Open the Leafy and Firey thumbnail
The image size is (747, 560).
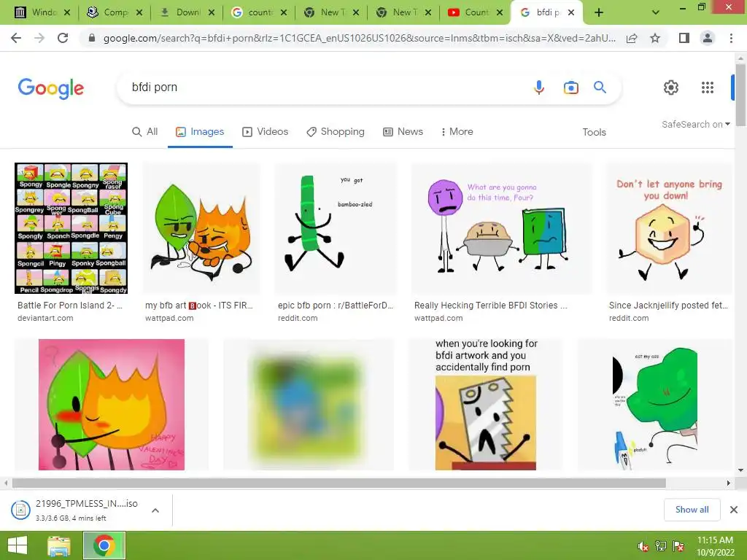point(201,228)
